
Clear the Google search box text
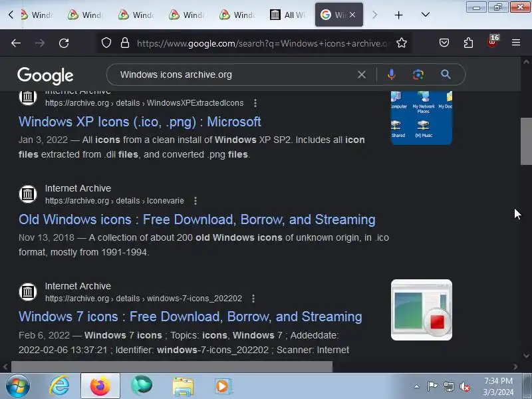(362, 74)
